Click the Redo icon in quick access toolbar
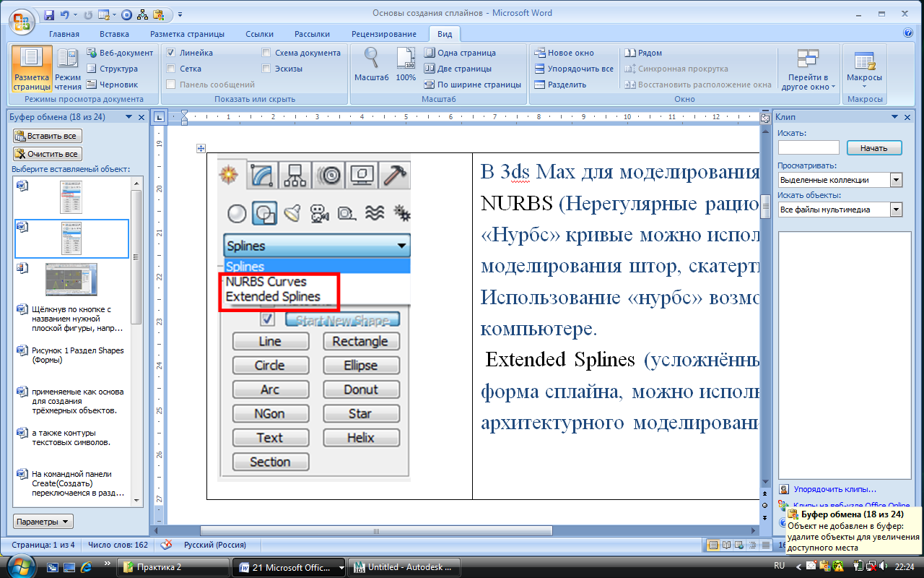This screenshot has height=578, width=924. coord(87,14)
